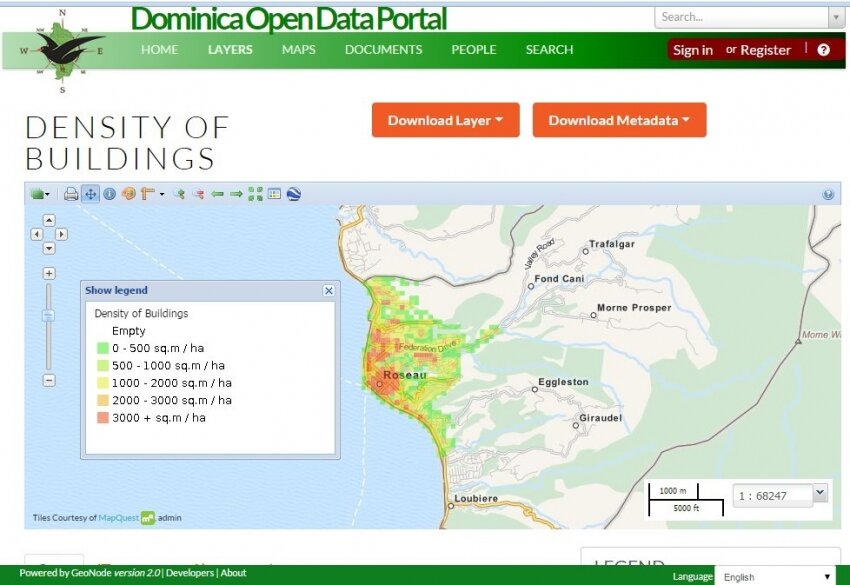Pan map up with arrow button

click(x=49, y=220)
